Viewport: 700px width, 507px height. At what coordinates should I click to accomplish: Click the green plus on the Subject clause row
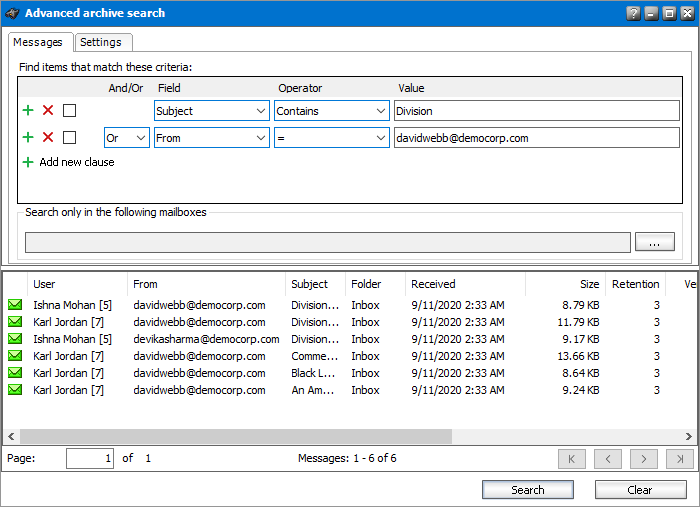tap(28, 111)
